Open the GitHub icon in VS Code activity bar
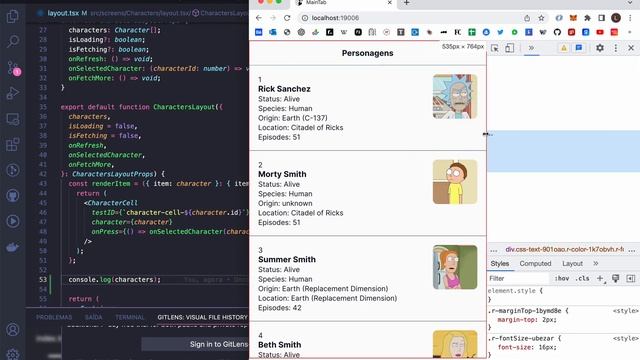640x360 pixels. point(13,196)
